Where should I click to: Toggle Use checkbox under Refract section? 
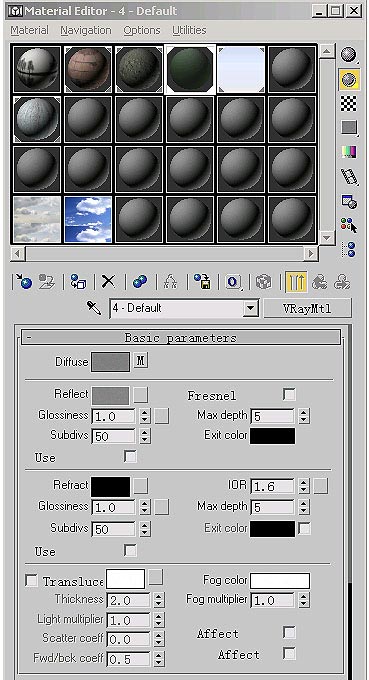coord(130,551)
